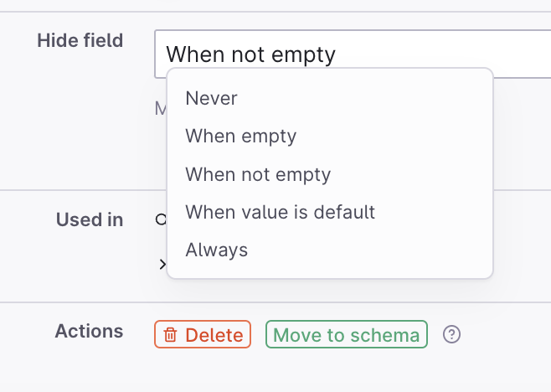Select 'When value is default' option
This screenshot has width=551, height=392.
point(280,212)
